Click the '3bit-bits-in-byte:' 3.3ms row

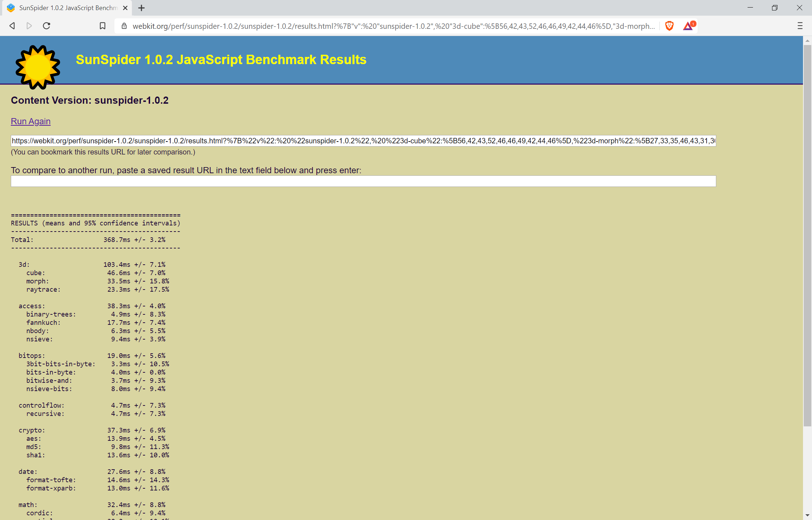[x=98, y=364]
